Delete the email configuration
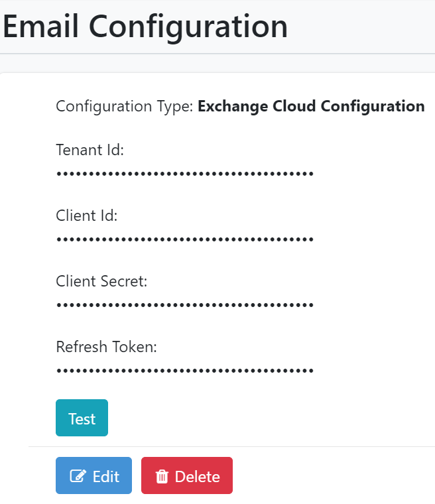The width and height of the screenshot is (435, 504). (x=186, y=475)
